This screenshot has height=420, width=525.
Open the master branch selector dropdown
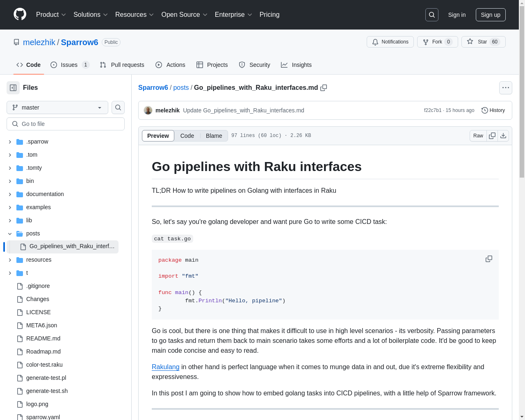tap(57, 107)
